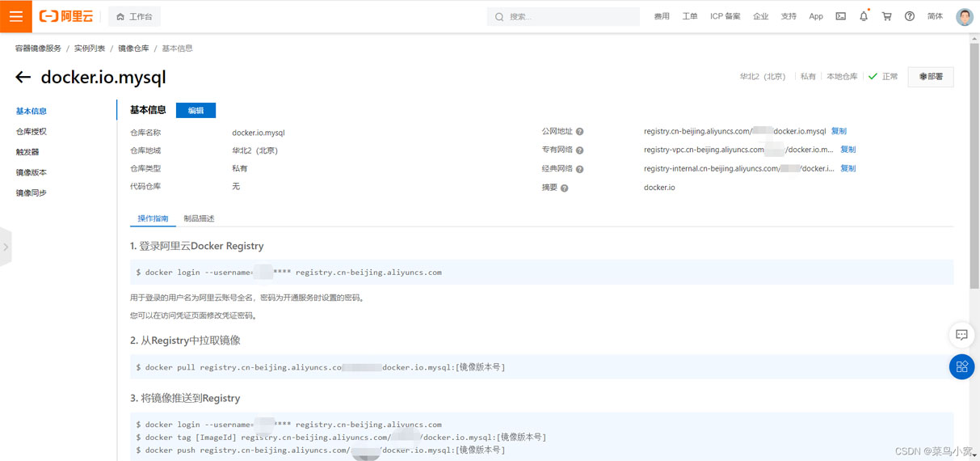Go to 镜像仓库 breadcrumb
980x461 pixels.
click(x=133, y=49)
